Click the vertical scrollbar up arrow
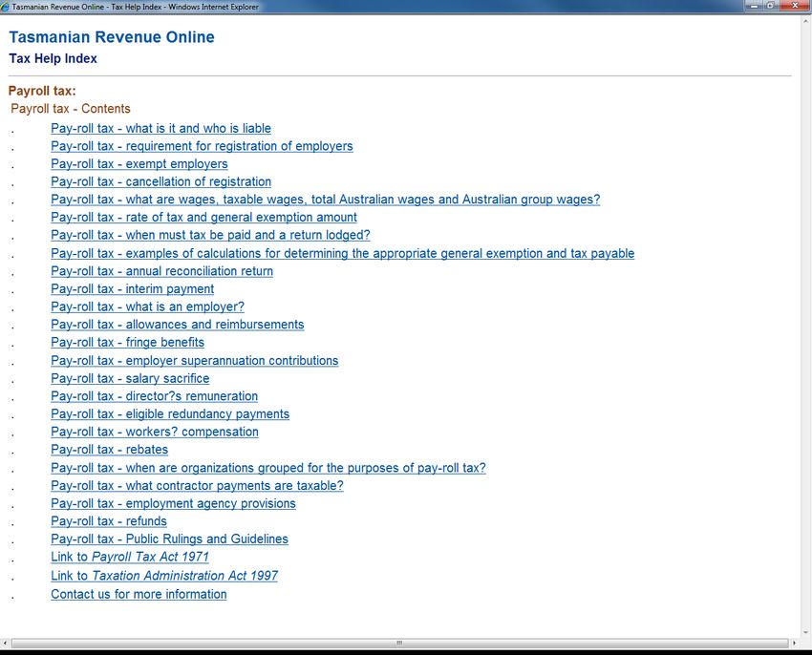 pos(805,21)
